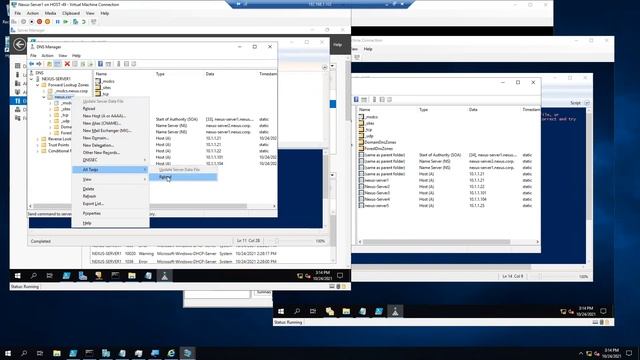Click the Server Manager back arrow button
The image size is (640, 360).
[19, 44]
